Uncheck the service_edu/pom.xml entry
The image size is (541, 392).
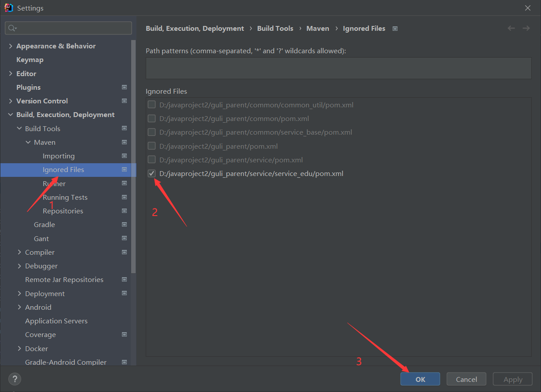pyautogui.click(x=151, y=173)
